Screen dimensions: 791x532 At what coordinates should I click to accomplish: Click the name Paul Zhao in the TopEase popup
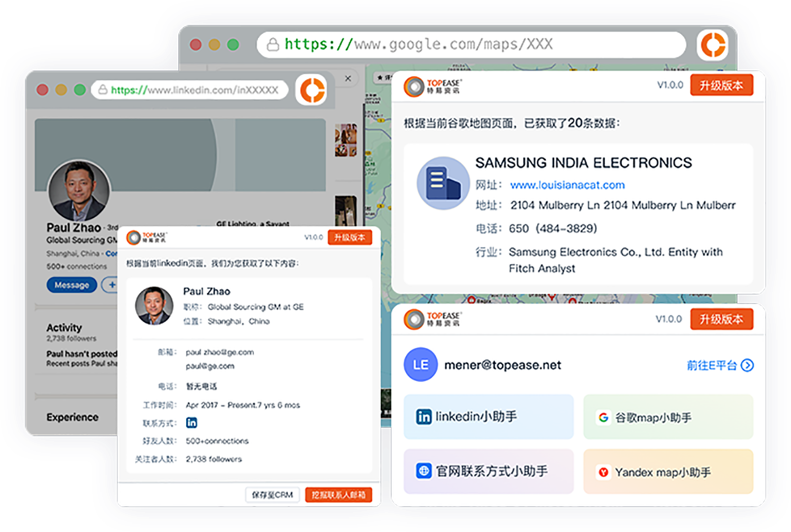click(207, 291)
